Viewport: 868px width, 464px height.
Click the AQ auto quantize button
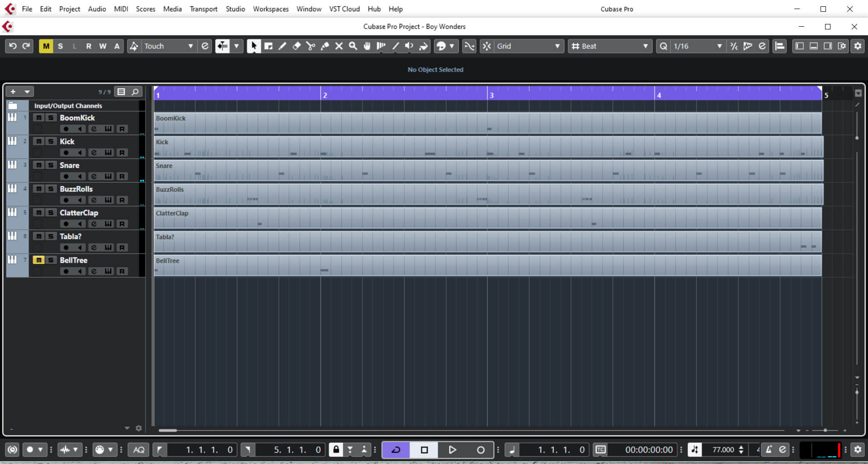pyautogui.click(x=139, y=450)
